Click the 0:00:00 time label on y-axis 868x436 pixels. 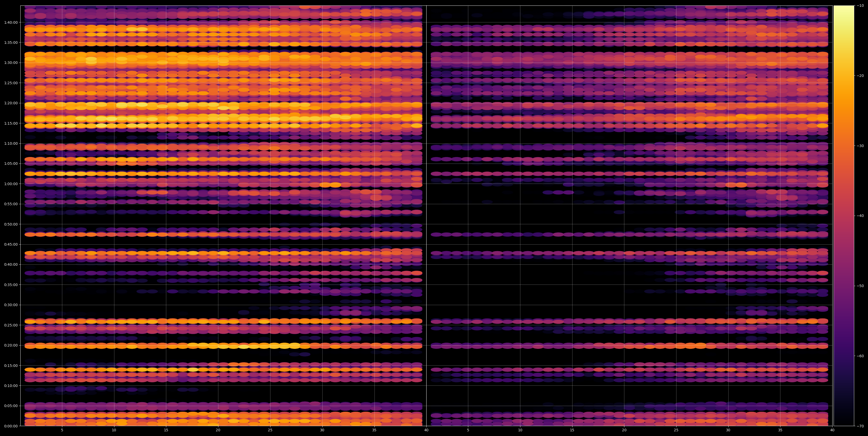point(11,426)
